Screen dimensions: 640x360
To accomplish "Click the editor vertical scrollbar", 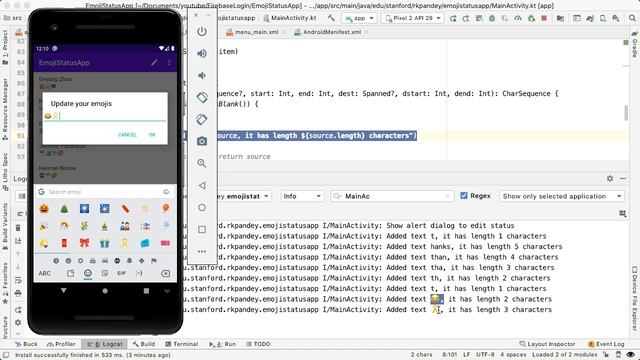I will (x=626, y=113).
